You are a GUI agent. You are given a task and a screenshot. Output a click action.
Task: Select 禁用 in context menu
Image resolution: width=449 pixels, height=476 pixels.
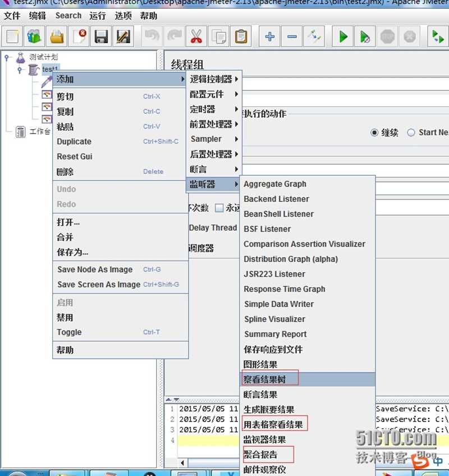click(120, 318)
